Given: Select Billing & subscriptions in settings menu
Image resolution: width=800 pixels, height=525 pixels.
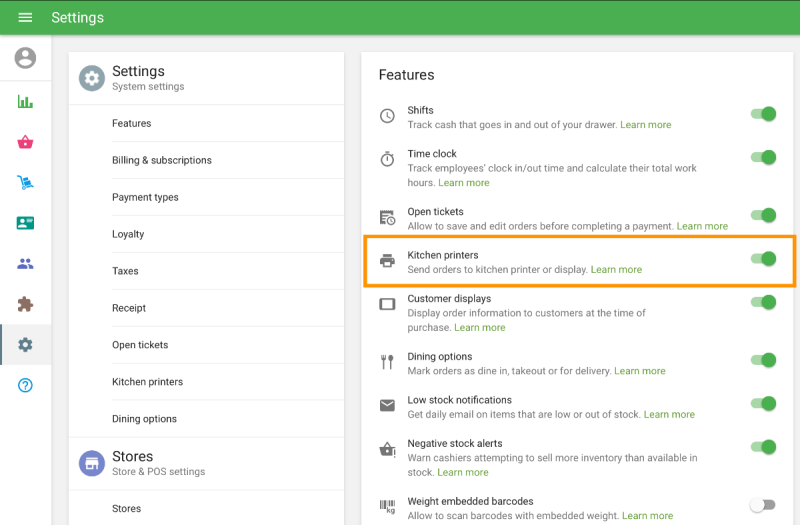Looking at the screenshot, I should pyautogui.click(x=161, y=160).
